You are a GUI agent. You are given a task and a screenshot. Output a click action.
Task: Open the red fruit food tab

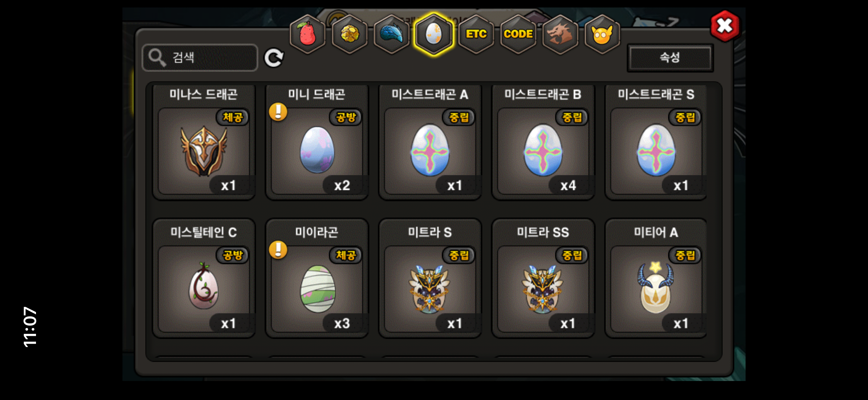pyautogui.click(x=307, y=34)
